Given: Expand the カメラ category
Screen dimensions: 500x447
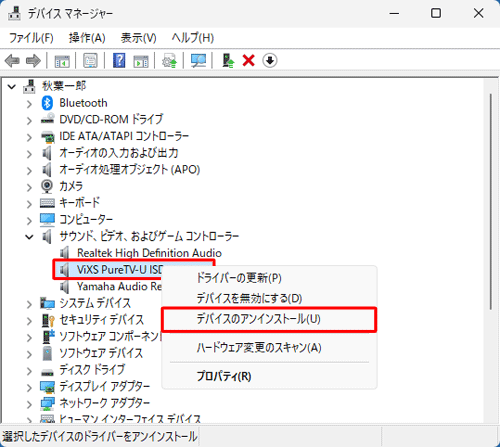Looking at the screenshot, I should 29,187.
